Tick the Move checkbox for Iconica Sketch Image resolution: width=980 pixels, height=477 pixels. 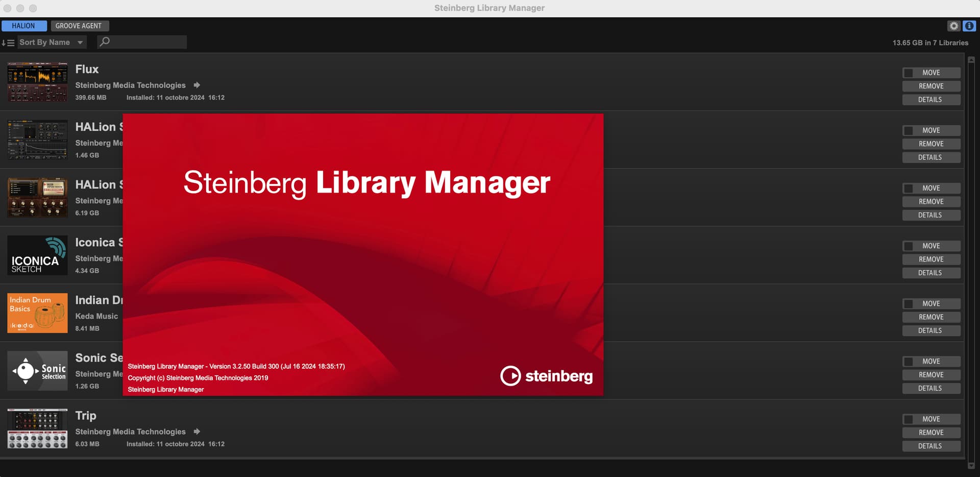point(908,246)
